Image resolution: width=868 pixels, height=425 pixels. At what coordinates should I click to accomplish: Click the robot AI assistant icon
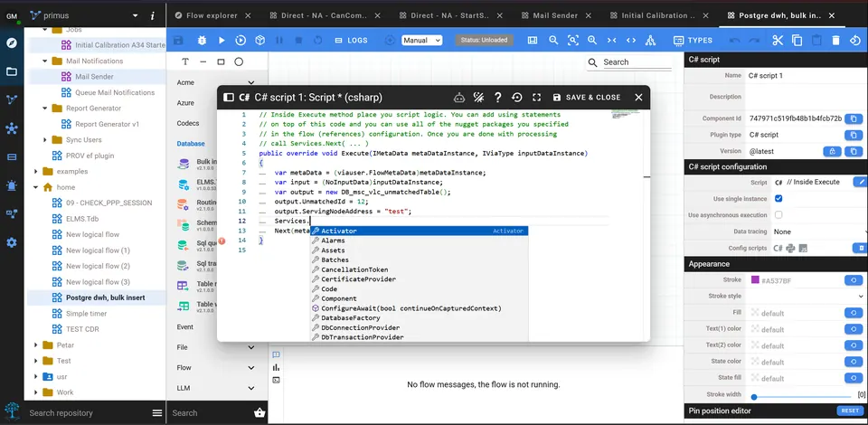tap(459, 98)
